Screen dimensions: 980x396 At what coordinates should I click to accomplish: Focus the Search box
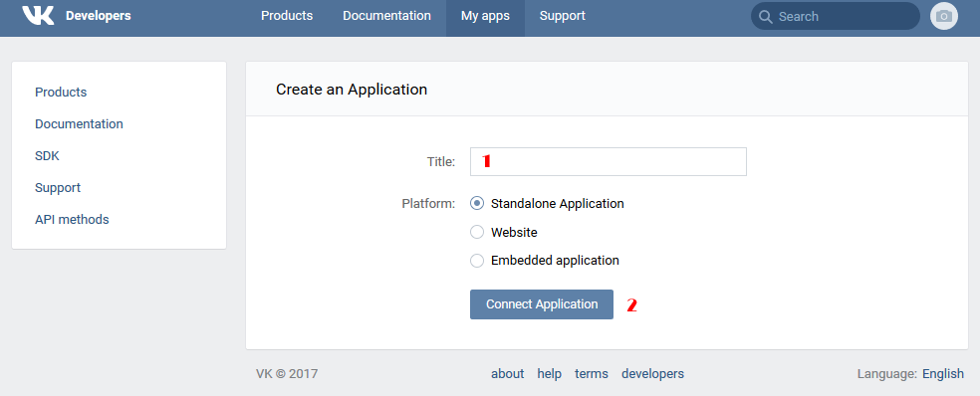(835, 16)
